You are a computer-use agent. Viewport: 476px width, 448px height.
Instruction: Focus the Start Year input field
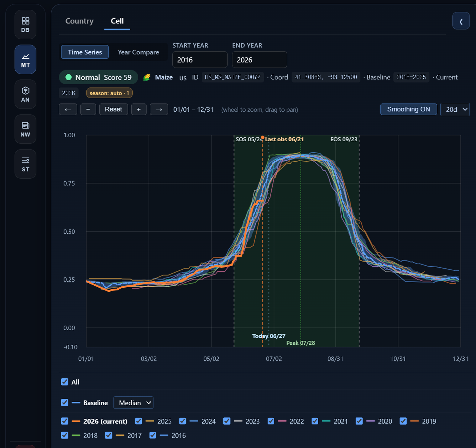coord(200,60)
